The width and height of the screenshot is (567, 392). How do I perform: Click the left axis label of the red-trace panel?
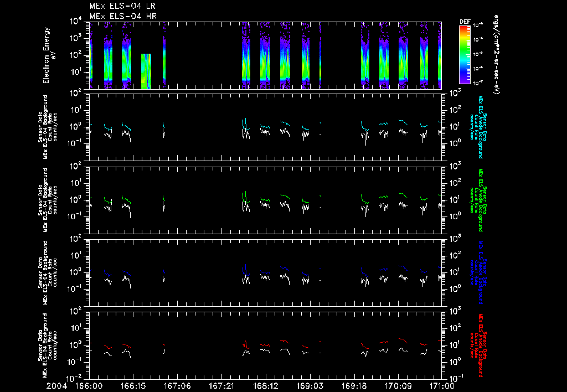tap(47, 345)
